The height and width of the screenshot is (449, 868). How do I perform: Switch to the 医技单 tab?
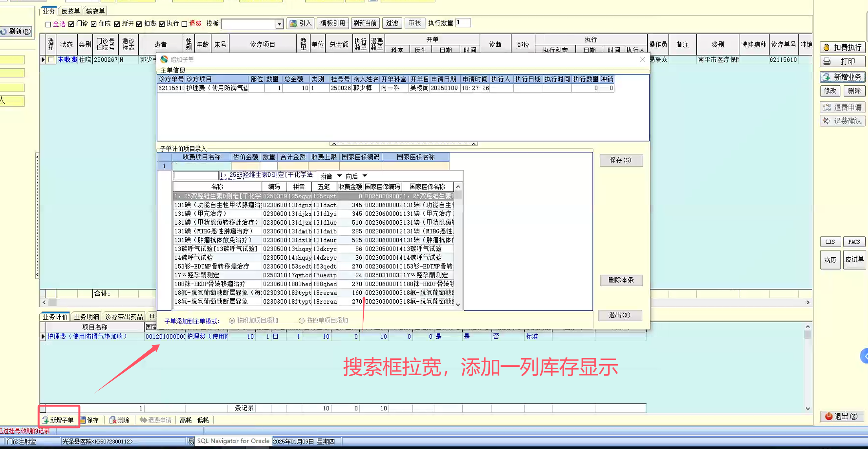tap(71, 11)
